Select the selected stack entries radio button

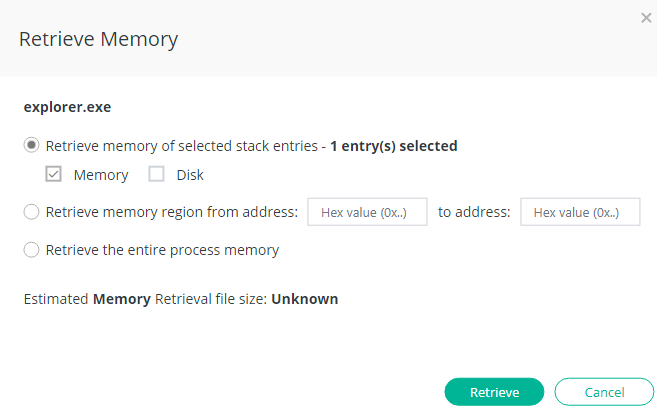pyautogui.click(x=32, y=146)
